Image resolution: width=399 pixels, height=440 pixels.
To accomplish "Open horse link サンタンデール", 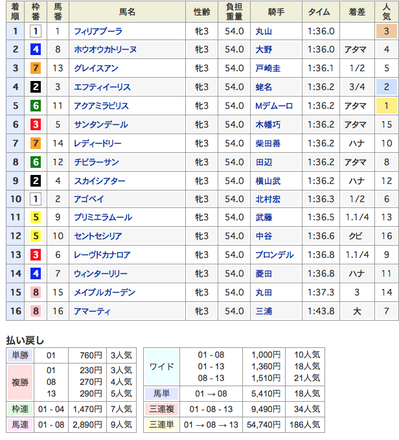I will [101, 125].
